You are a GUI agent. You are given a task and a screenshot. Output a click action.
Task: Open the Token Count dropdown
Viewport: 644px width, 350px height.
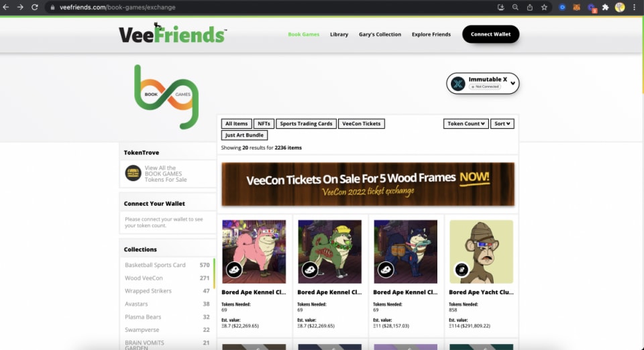[x=466, y=123]
